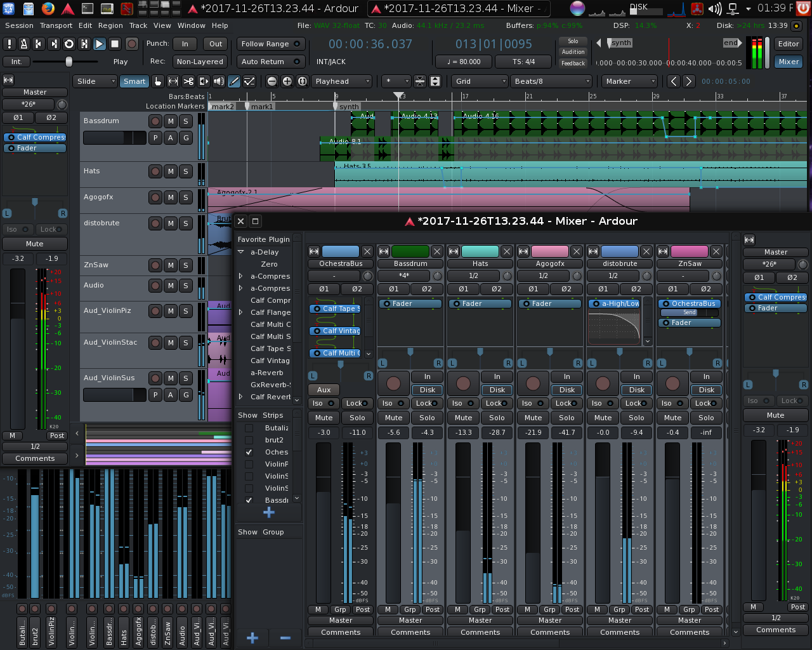Enable Smart mode in the editor toolbar

click(134, 81)
